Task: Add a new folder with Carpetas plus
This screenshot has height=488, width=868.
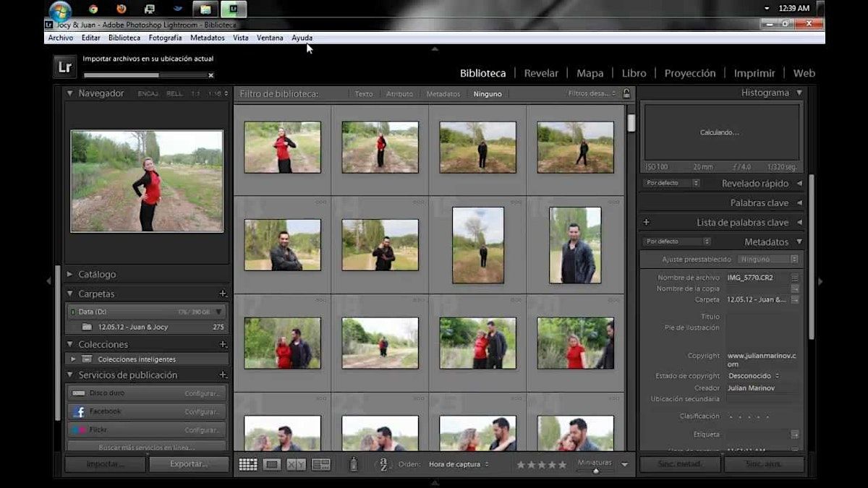Action: [x=223, y=294]
